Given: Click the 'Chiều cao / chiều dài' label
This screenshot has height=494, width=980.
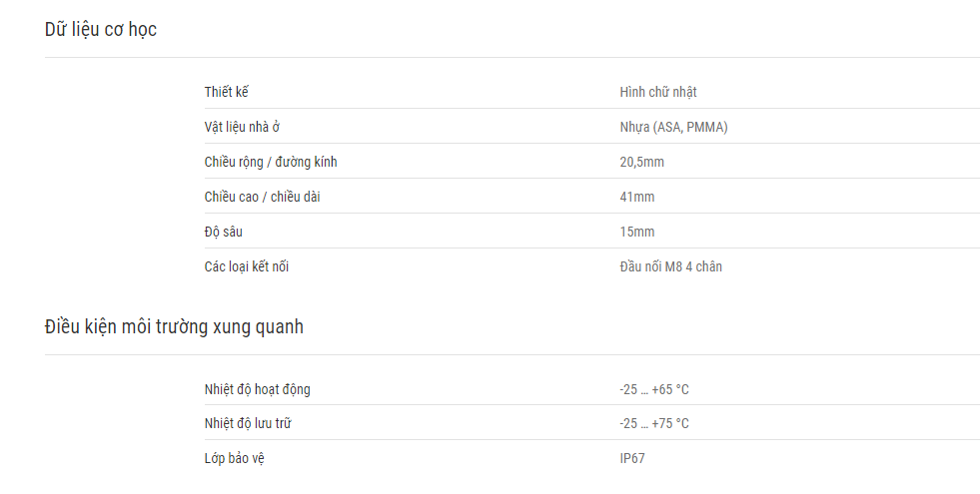Looking at the screenshot, I should pyautogui.click(x=262, y=197).
